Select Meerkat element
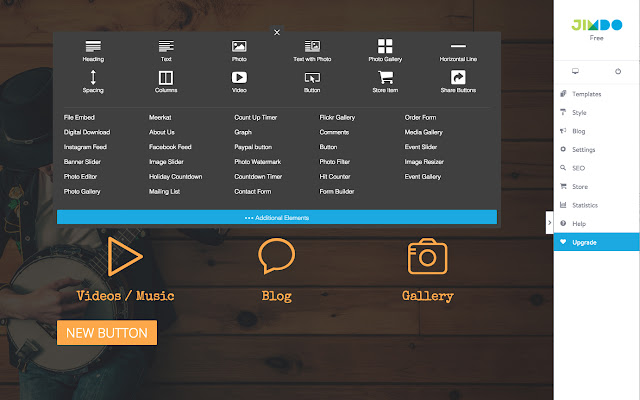The width and height of the screenshot is (640, 400). click(160, 118)
